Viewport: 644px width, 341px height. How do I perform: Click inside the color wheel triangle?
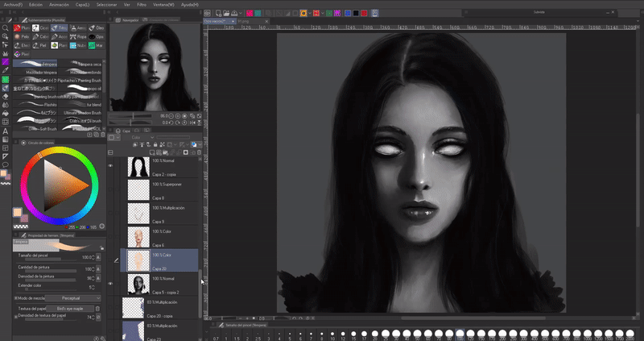(x=59, y=186)
